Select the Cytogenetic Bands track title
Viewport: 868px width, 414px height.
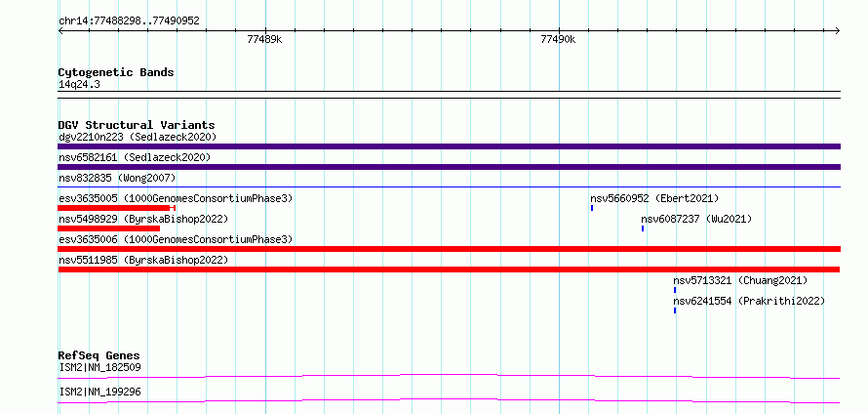tap(116, 72)
